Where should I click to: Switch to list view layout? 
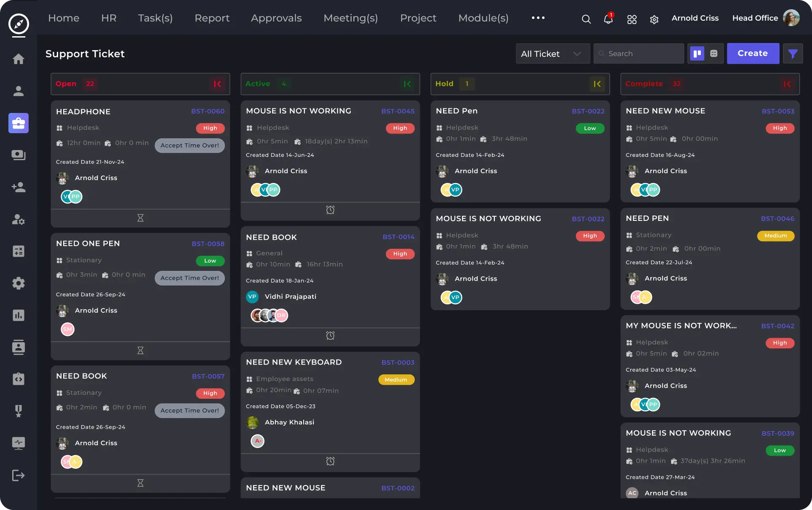coord(714,54)
